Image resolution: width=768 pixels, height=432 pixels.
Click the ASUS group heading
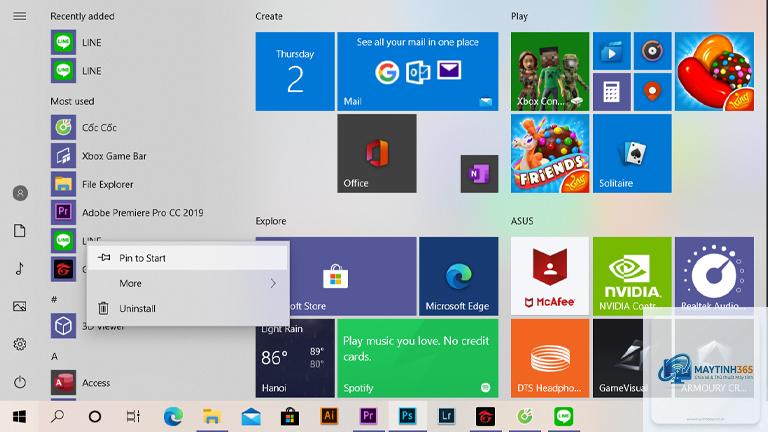pyautogui.click(x=522, y=221)
